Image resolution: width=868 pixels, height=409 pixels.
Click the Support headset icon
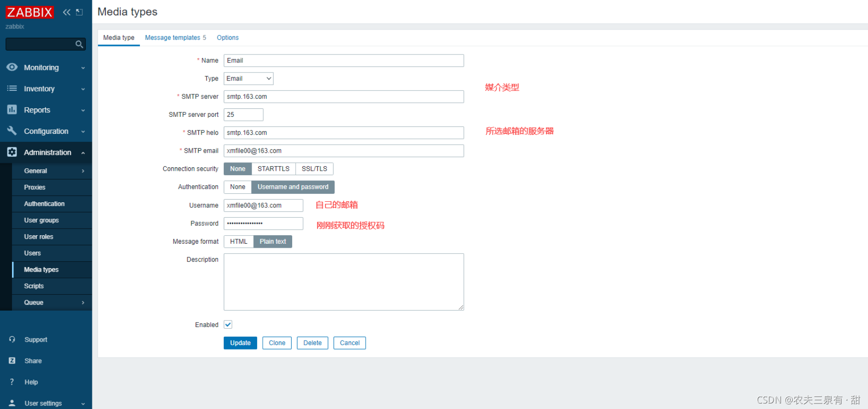coord(12,339)
